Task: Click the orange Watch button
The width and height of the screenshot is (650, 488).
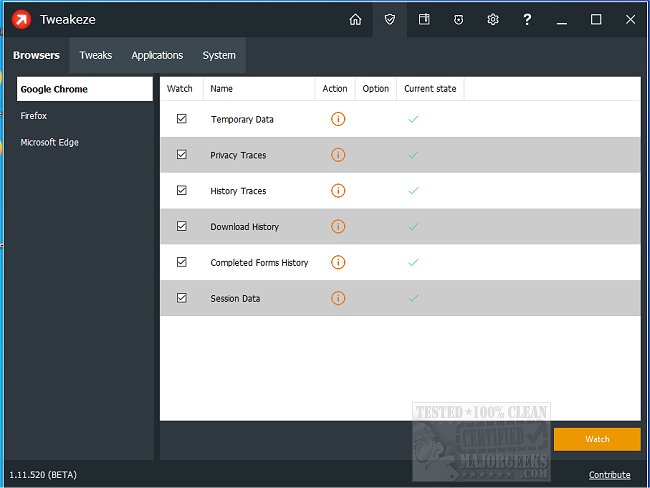Action: click(x=597, y=439)
